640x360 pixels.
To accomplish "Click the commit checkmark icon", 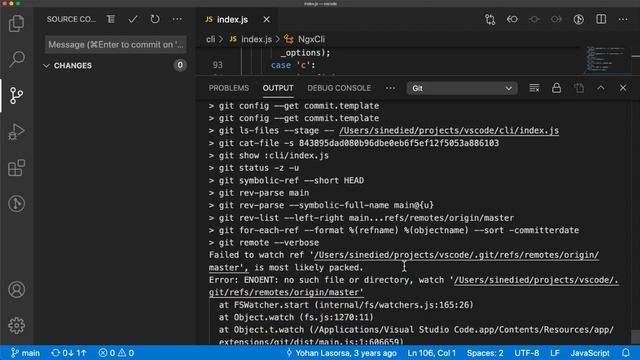I will click(x=133, y=19).
